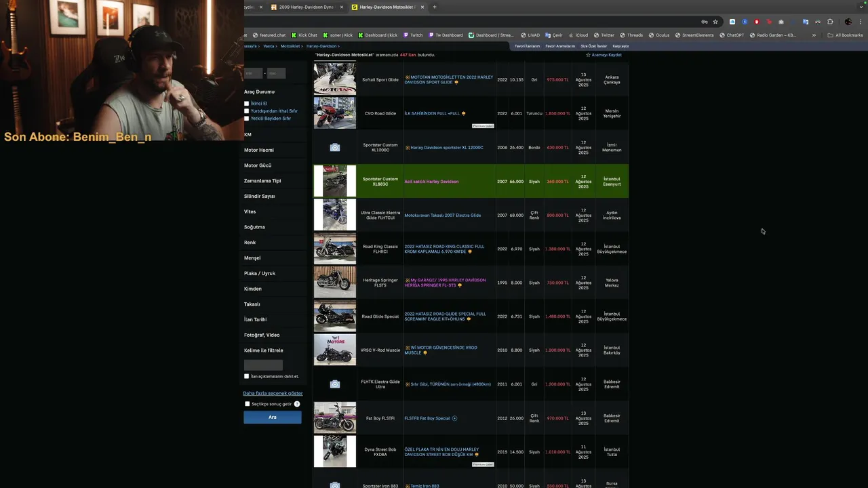Expand the KM filter section
This screenshot has width=868, height=488.
coord(248,134)
